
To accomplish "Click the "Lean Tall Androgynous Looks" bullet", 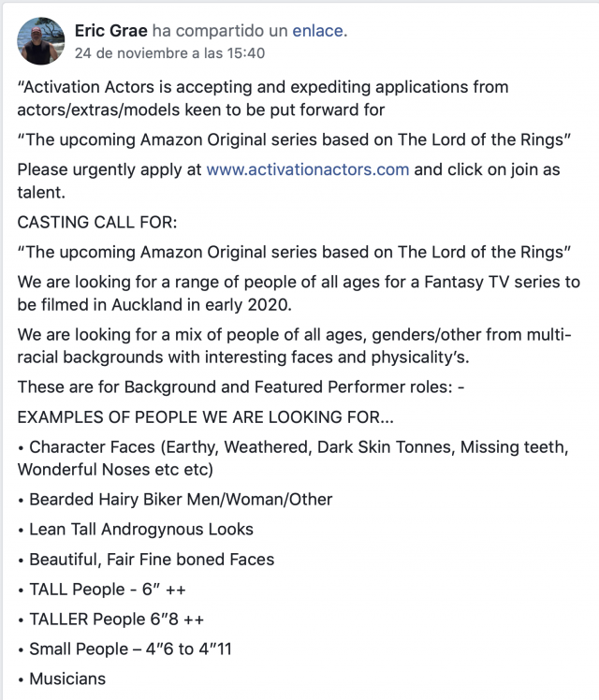I will pyautogui.click(x=136, y=529).
